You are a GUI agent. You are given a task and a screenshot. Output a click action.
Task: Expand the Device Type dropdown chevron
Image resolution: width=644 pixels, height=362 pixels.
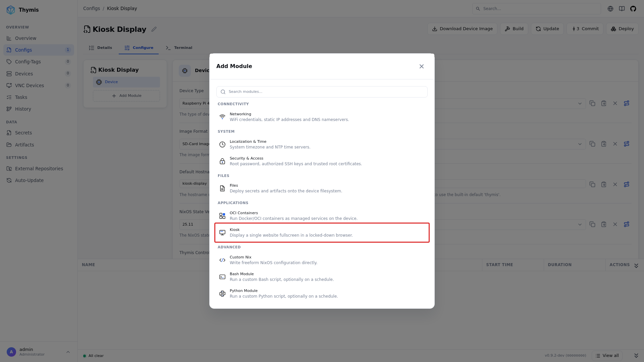click(580, 104)
